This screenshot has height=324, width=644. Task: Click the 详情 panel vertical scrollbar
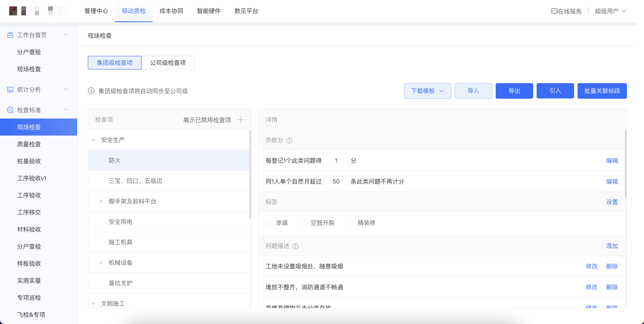625,164
